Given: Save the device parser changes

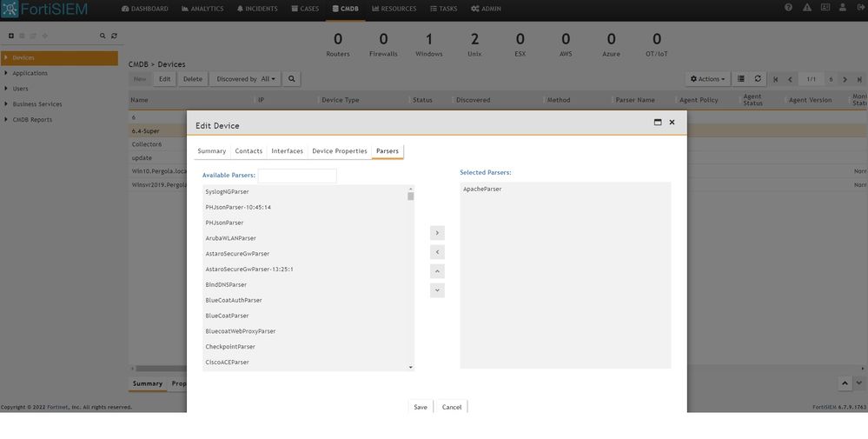Looking at the screenshot, I should [421, 407].
